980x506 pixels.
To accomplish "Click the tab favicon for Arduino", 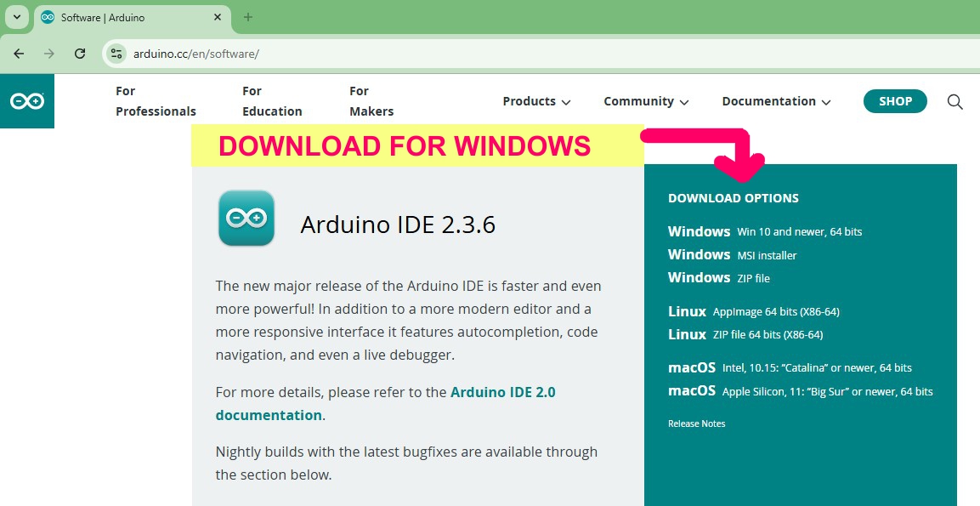I will (x=48, y=18).
